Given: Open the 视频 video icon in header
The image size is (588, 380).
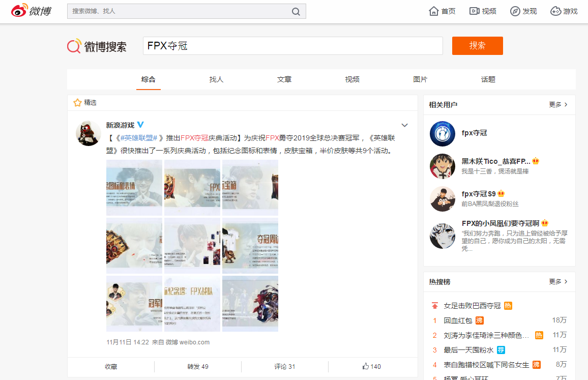Looking at the screenshot, I should click(475, 11).
